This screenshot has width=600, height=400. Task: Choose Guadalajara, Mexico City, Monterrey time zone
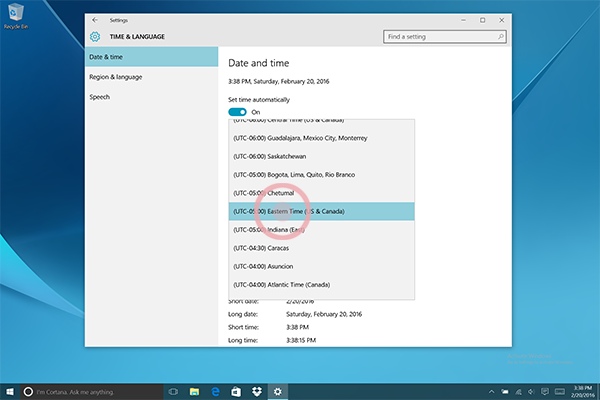(321, 138)
